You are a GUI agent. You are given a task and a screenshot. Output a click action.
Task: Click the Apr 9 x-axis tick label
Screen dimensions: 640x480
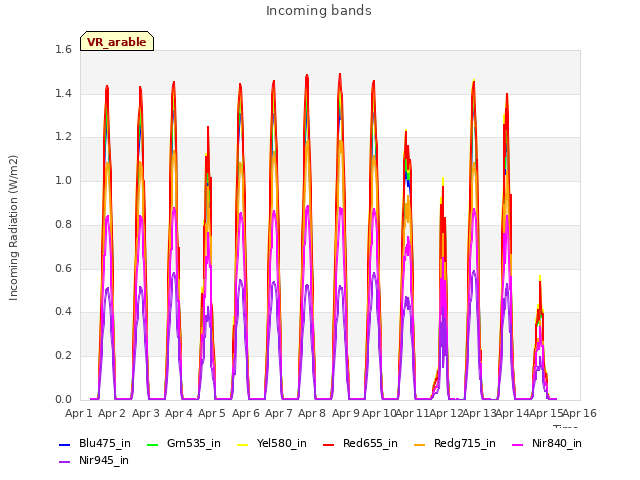click(x=346, y=413)
